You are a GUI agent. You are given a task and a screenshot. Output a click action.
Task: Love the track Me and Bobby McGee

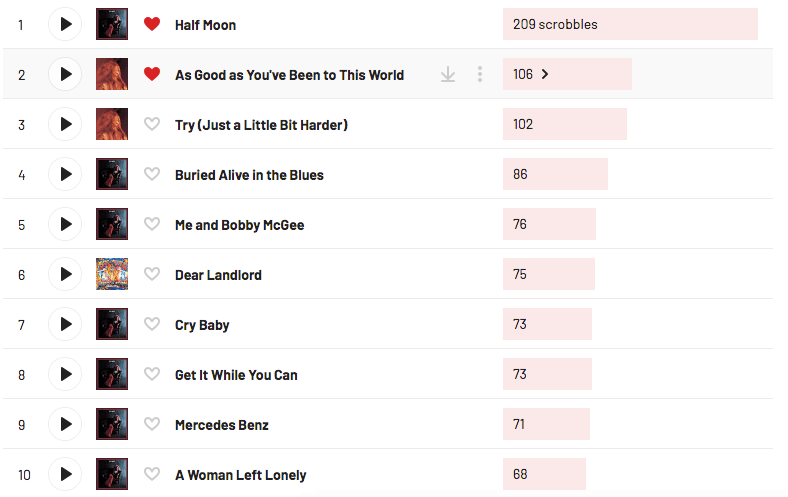(x=152, y=224)
